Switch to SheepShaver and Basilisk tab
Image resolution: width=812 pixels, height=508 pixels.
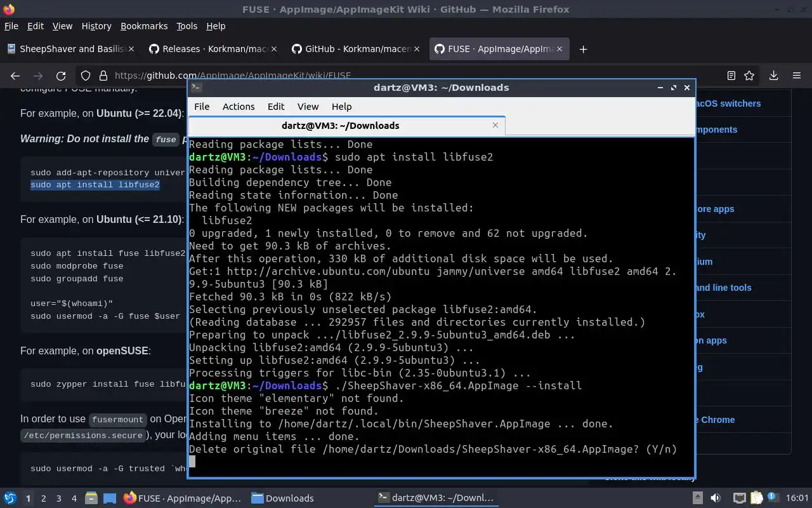70,49
